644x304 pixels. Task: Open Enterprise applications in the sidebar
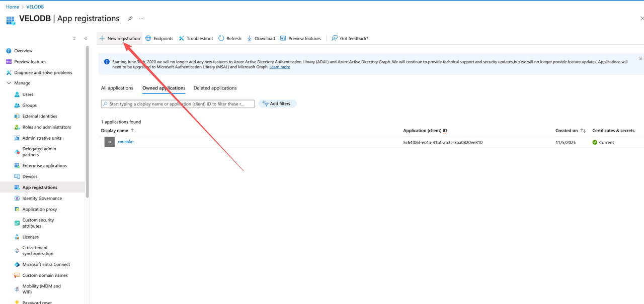tap(44, 166)
